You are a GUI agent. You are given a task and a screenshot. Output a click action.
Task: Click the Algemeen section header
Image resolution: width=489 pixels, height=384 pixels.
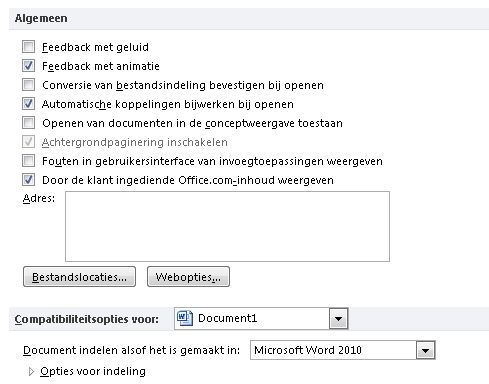point(41,18)
